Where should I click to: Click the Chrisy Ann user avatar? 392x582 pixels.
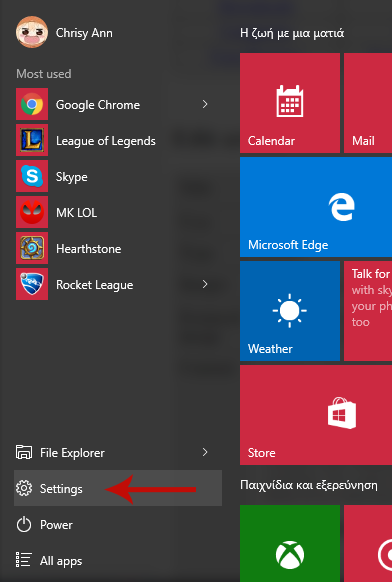(x=32, y=32)
